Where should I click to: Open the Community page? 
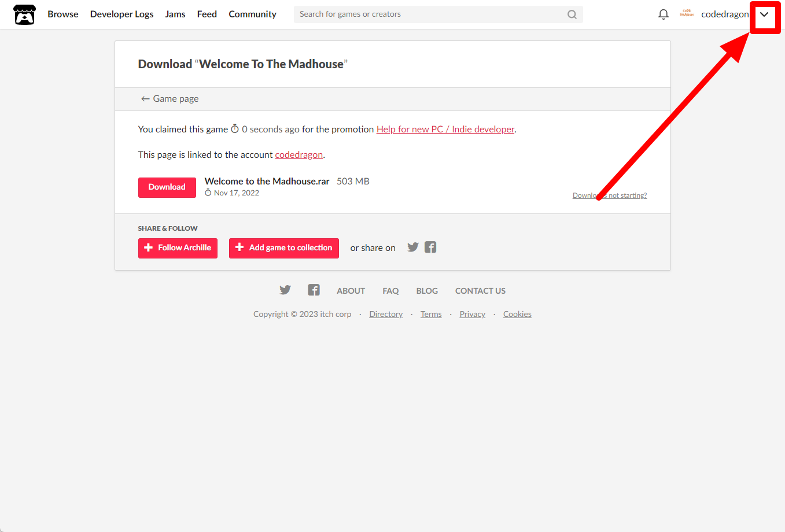(x=252, y=14)
